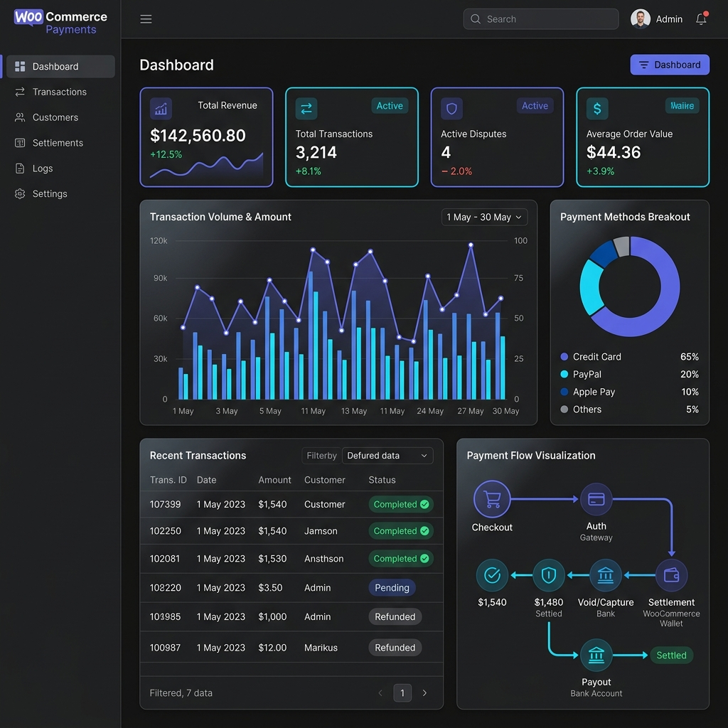
Task: Click the Completed status for Jamson
Action: coord(401,530)
